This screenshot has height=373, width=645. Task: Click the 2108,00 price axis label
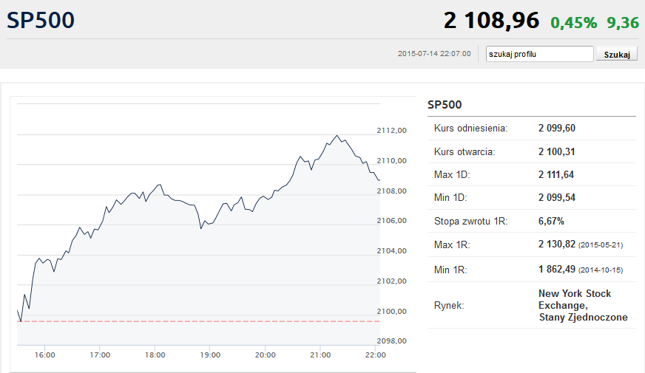tap(391, 191)
